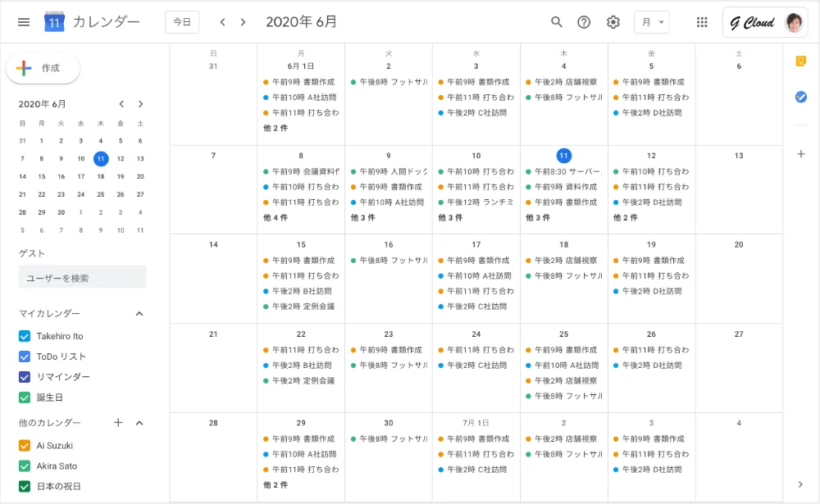820x504 pixels.
Task: Open the settings gear menu
Action: [613, 22]
